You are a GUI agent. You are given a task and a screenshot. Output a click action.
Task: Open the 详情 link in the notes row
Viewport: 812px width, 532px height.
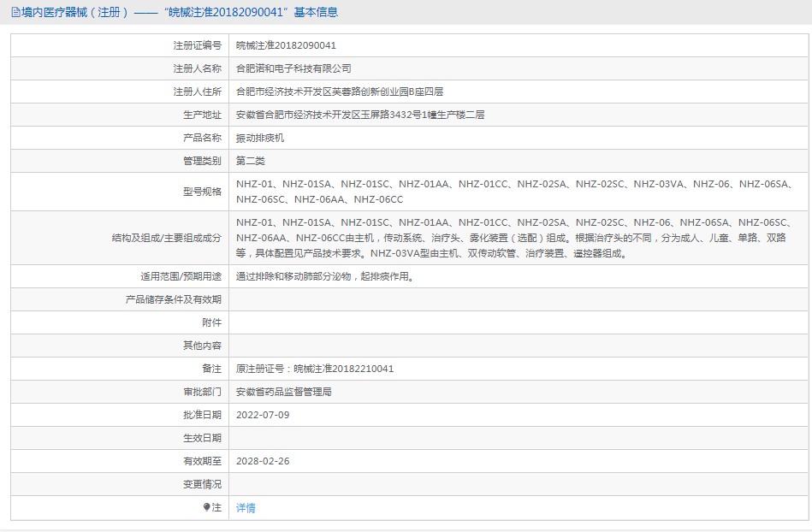[246, 508]
